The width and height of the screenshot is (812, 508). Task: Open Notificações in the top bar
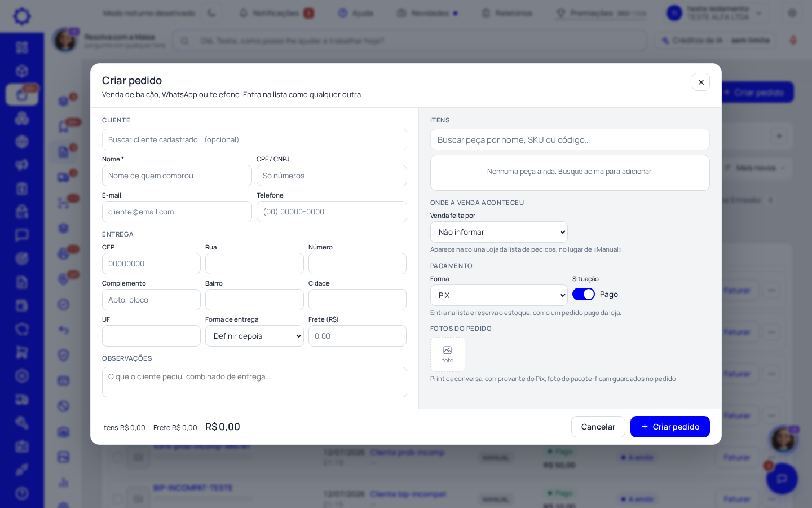276,13
